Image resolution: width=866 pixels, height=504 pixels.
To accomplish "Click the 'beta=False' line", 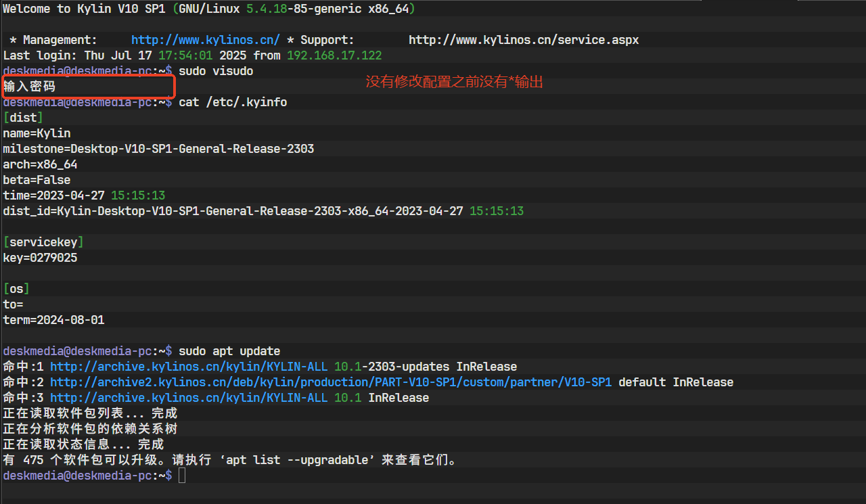I will [x=37, y=180].
